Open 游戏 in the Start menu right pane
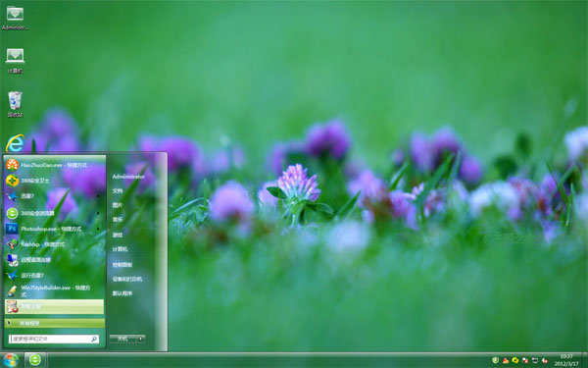588x368 pixels. tap(118, 235)
